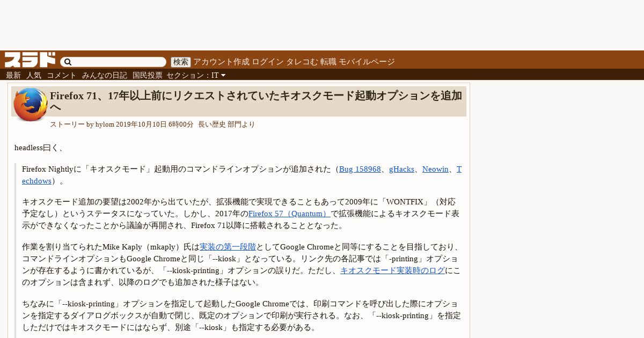Open Firefox 57（Quantum）link

click(289, 214)
